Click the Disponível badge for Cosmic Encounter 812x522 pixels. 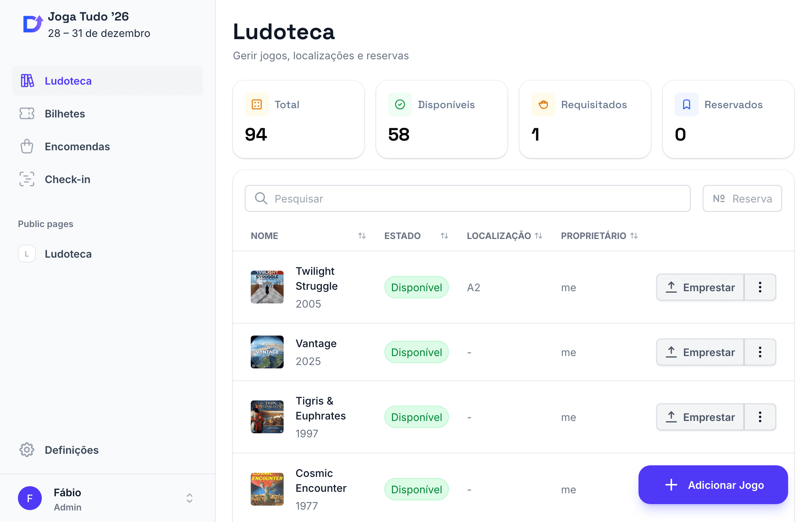[x=416, y=489]
